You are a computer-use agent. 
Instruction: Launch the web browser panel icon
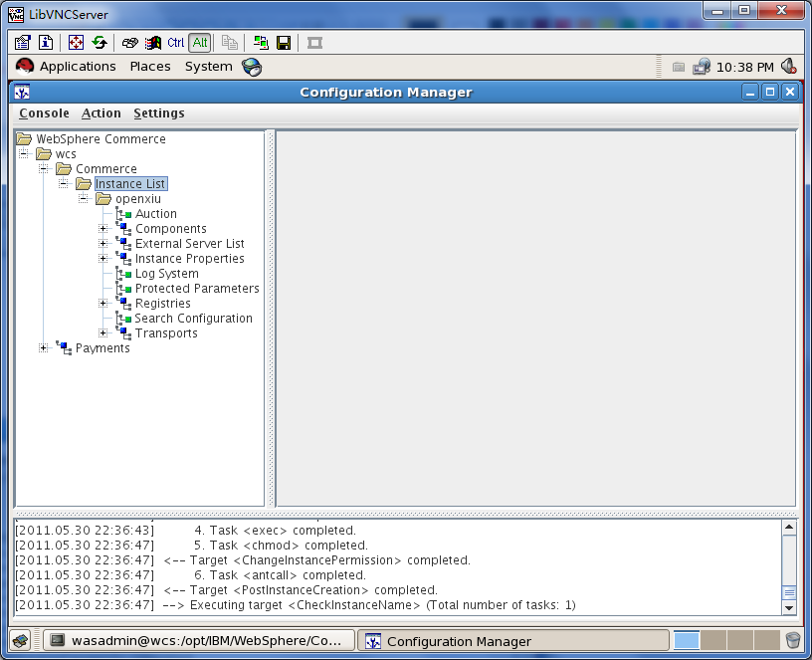(252, 67)
